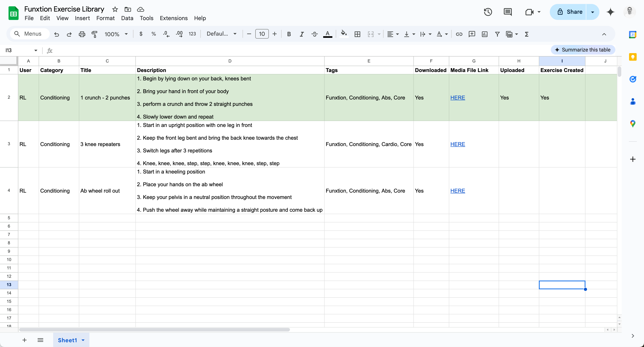Activate the Paint format roller icon
644x347 pixels.
(x=95, y=34)
